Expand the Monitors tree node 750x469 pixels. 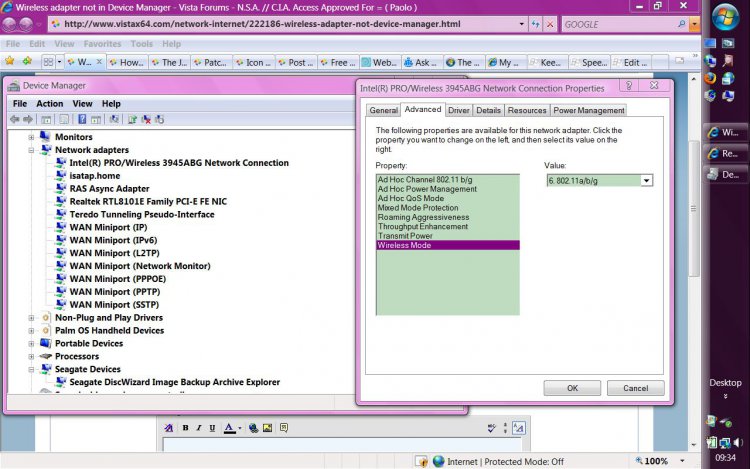click(x=31, y=137)
